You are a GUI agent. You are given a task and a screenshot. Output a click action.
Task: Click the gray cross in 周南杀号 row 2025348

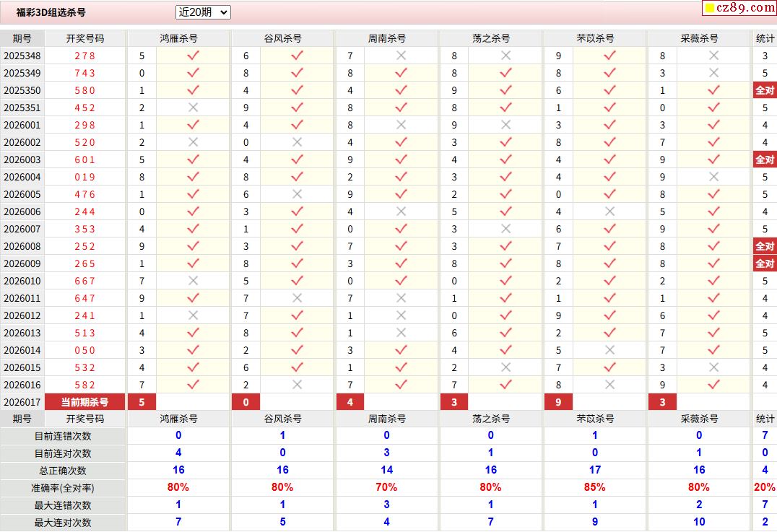tap(401, 56)
